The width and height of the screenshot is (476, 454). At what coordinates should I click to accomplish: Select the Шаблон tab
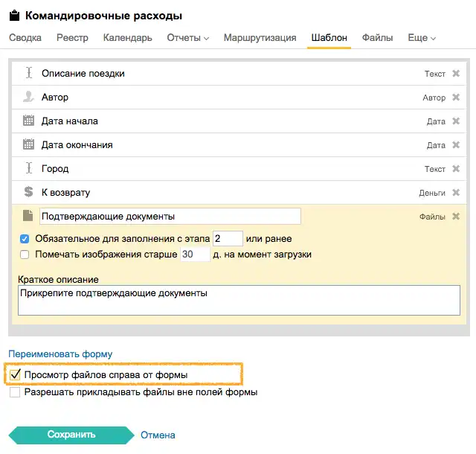[x=329, y=38]
